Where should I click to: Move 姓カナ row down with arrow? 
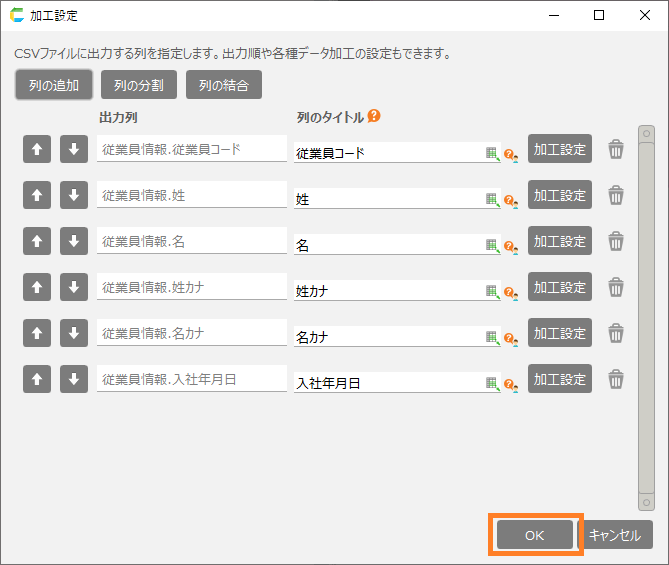pyautogui.click(x=74, y=288)
